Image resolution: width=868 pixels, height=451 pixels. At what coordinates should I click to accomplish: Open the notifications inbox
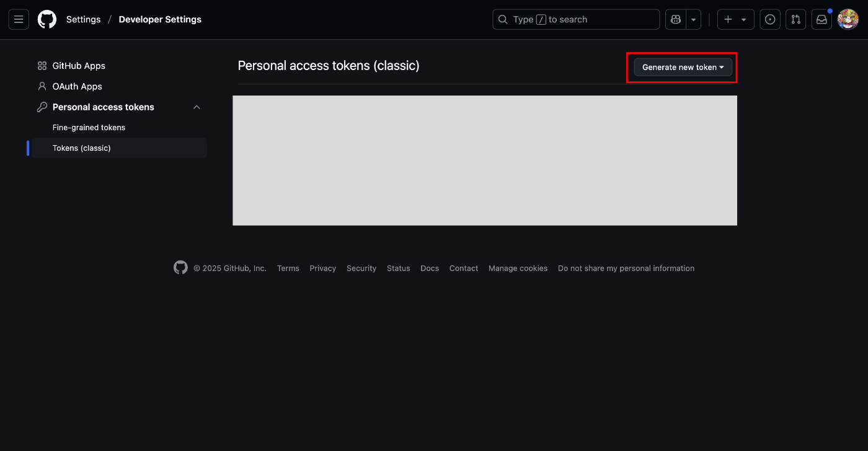click(x=821, y=19)
